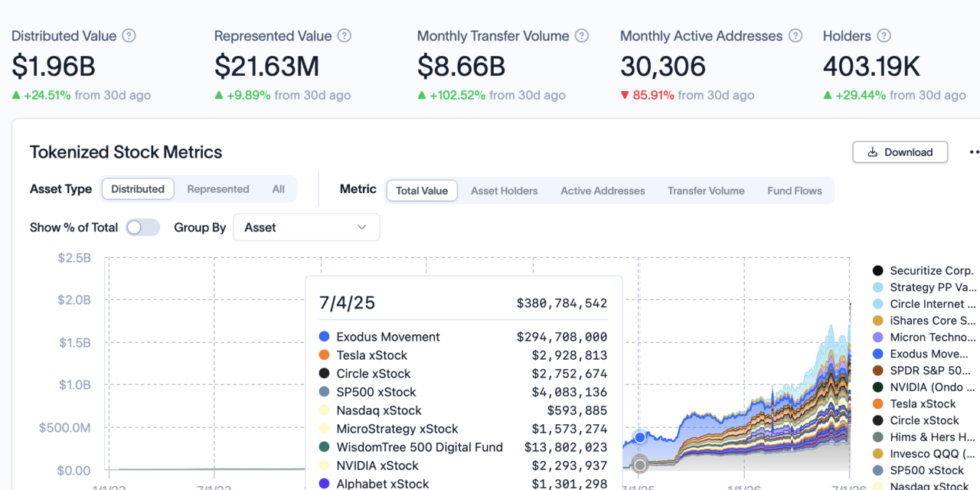Toggle NVIDIA (Ondo legend series

coord(923,387)
